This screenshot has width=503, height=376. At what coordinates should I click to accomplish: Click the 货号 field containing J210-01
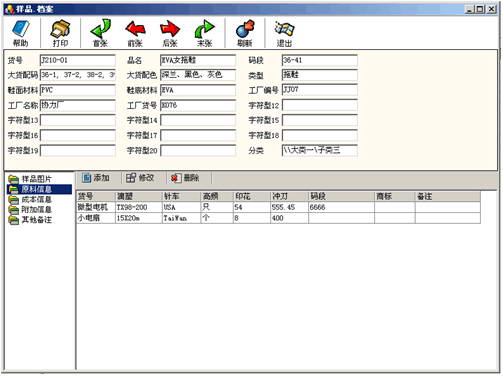(x=78, y=60)
